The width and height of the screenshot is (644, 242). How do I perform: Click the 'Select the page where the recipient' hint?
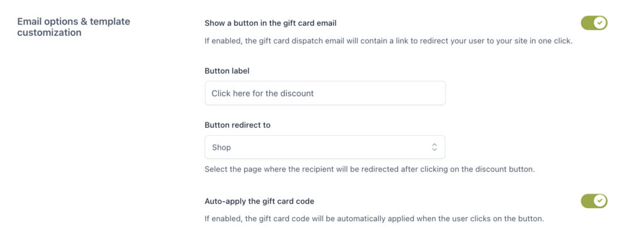[x=370, y=169]
